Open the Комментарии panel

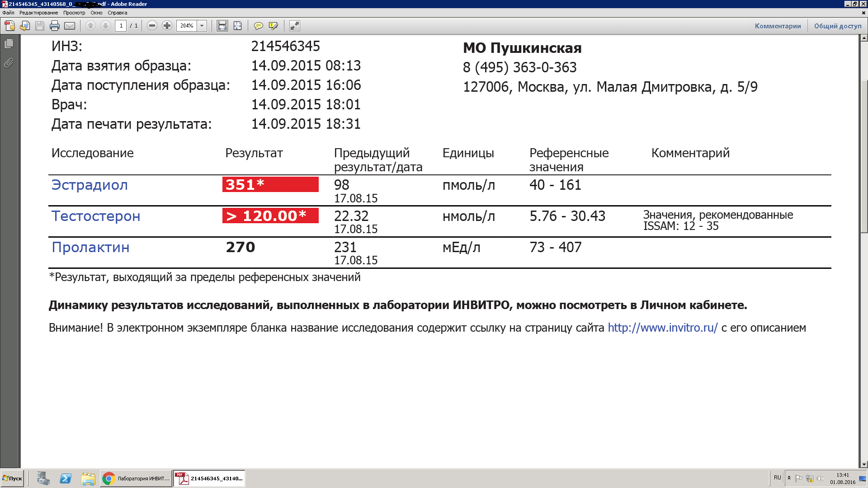(778, 26)
